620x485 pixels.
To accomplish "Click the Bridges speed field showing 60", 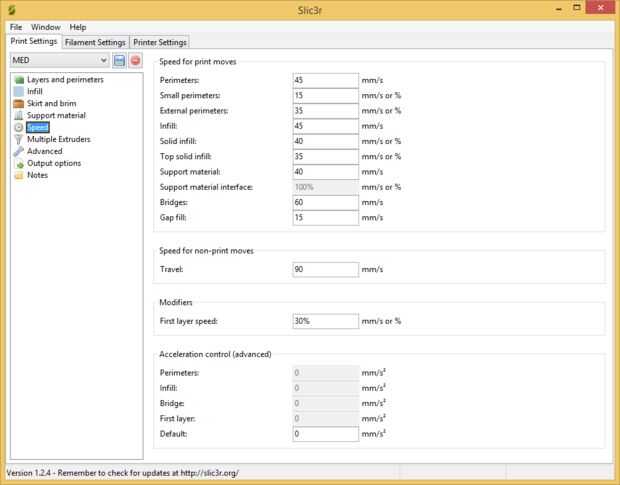I will [326, 203].
